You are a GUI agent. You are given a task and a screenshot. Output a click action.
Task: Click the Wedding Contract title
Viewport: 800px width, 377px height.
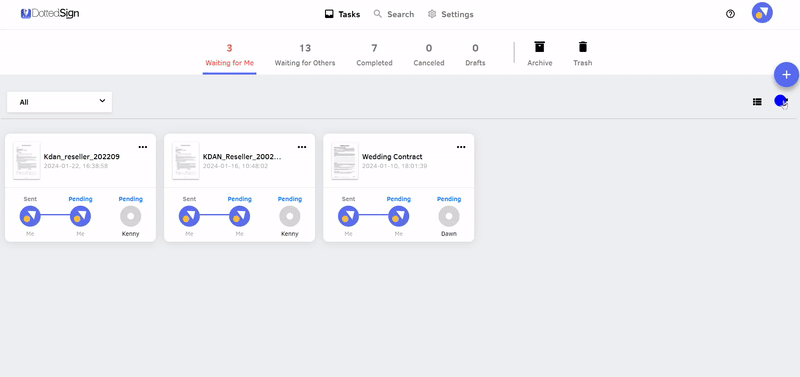click(x=392, y=157)
